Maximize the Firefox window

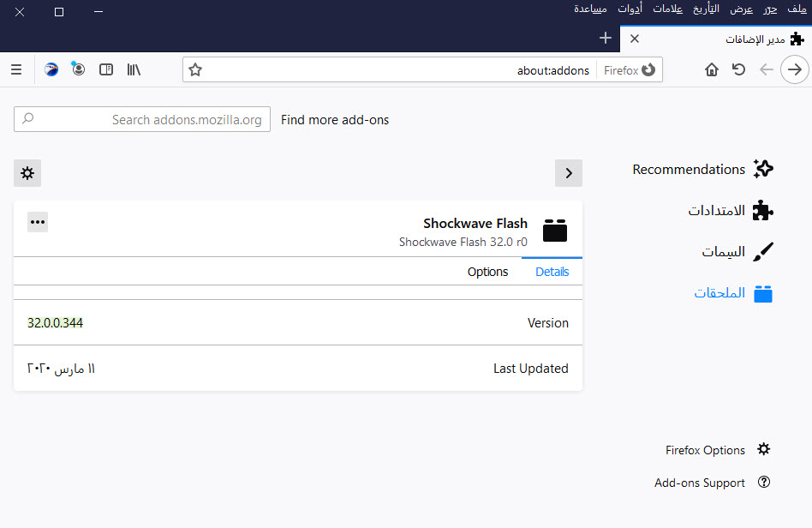coord(59,11)
